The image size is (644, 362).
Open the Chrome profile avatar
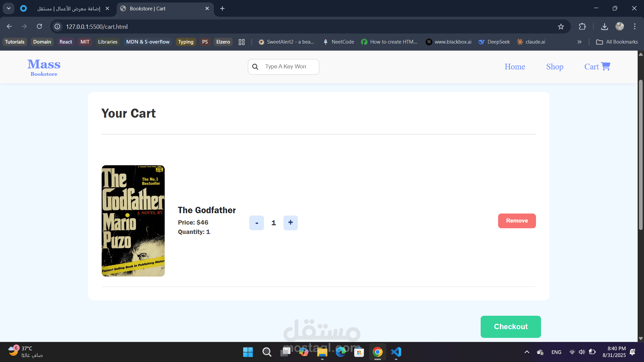pyautogui.click(x=620, y=26)
